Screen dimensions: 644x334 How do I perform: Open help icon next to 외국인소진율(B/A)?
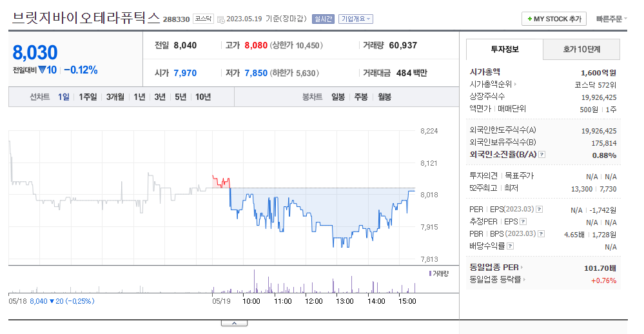pyautogui.click(x=542, y=155)
